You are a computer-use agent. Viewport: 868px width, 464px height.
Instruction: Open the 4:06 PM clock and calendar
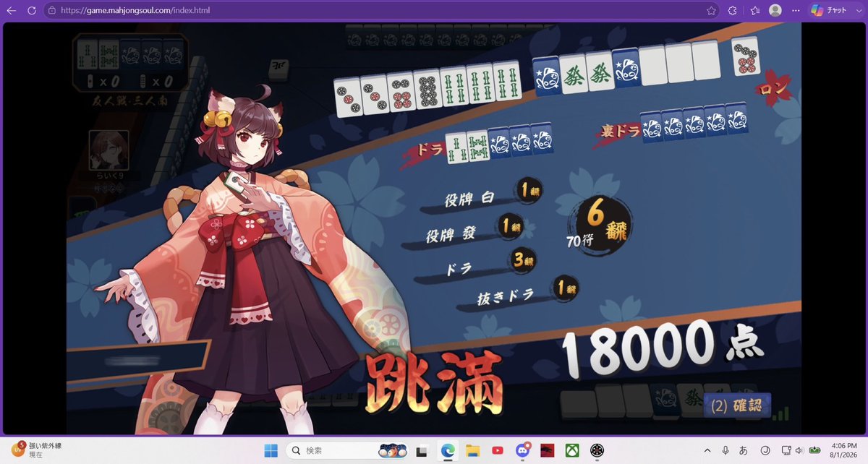pyautogui.click(x=843, y=450)
